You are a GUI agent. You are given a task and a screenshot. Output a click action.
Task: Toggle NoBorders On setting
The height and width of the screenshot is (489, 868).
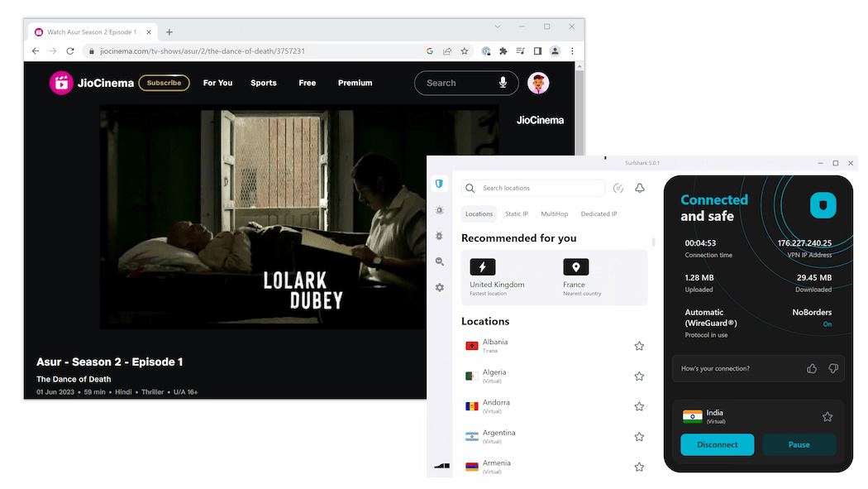[x=827, y=324]
